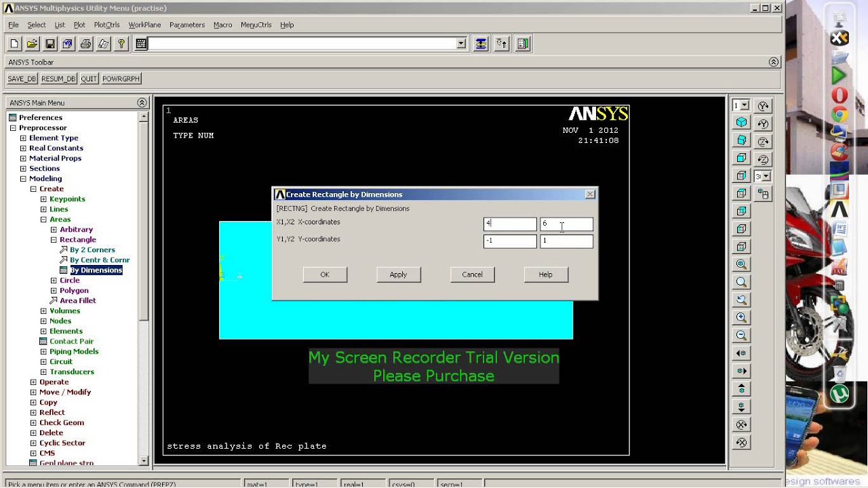Click the command keypad icon beside the input box
Screen dimensions: 868x488
tap(141, 44)
